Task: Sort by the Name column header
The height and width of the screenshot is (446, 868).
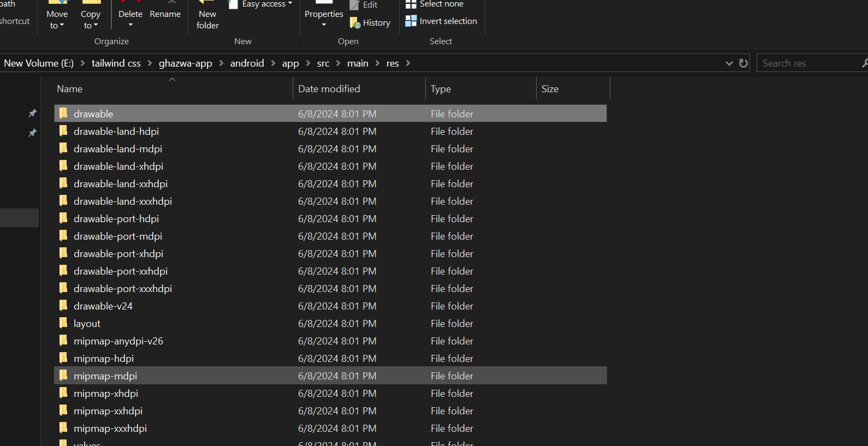Action: pos(70,89)
